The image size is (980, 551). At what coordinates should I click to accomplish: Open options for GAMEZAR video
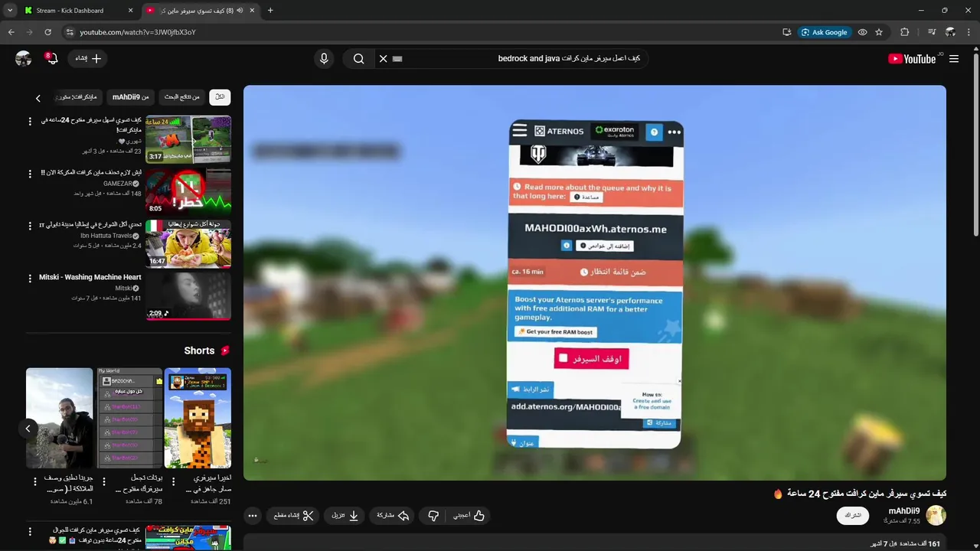tap(30, 174)
